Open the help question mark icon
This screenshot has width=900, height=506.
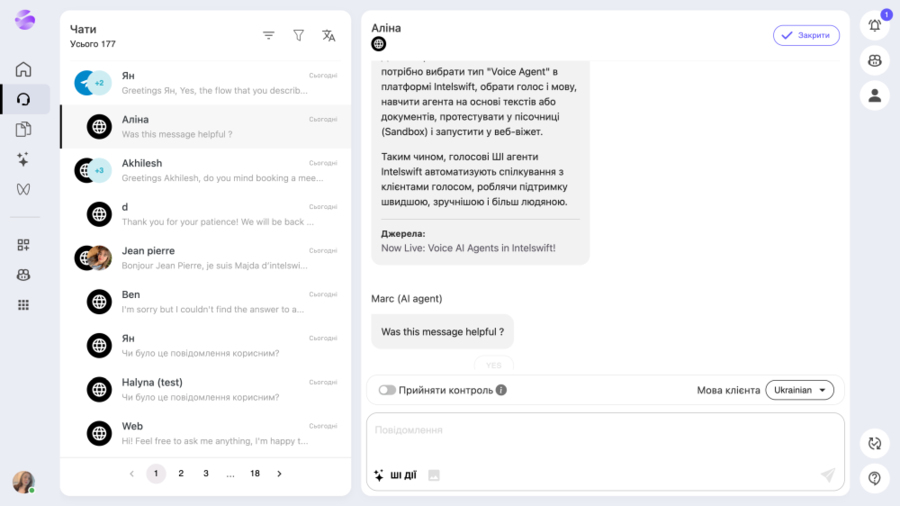[x=874, y=479]
